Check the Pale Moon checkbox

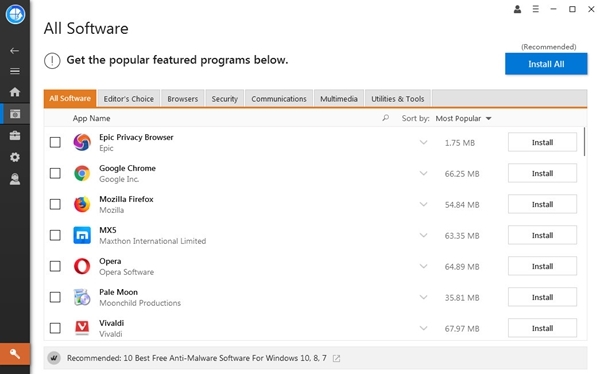coord(55,297)
